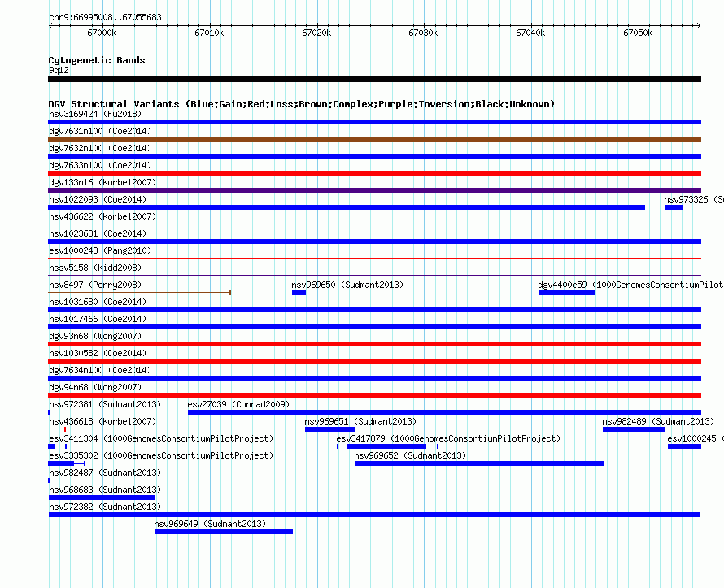
Task: Click the nsv436622 (Korbel2007) label
Action: (102, 216)
